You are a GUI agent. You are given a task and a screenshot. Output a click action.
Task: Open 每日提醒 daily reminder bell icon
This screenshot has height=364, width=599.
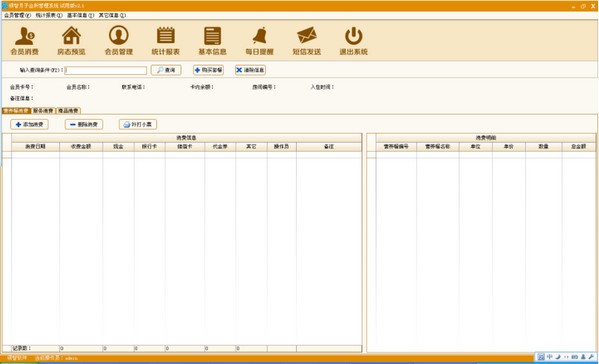coord(259,41)
